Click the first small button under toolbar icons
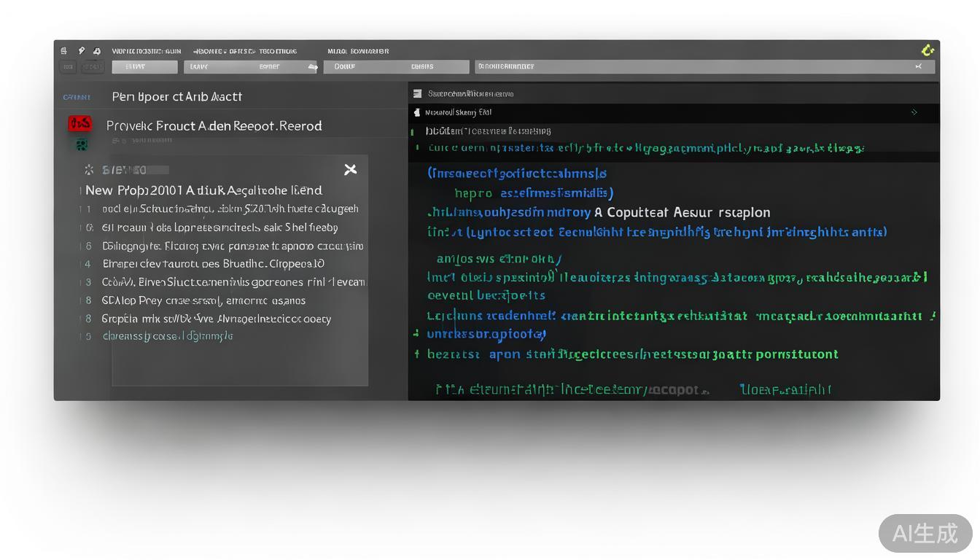 [68, 67]
